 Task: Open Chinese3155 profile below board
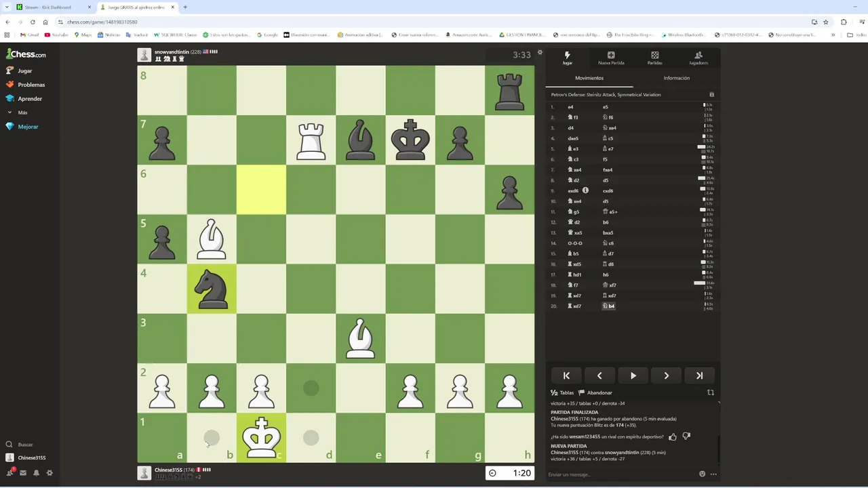coord(170,470)
